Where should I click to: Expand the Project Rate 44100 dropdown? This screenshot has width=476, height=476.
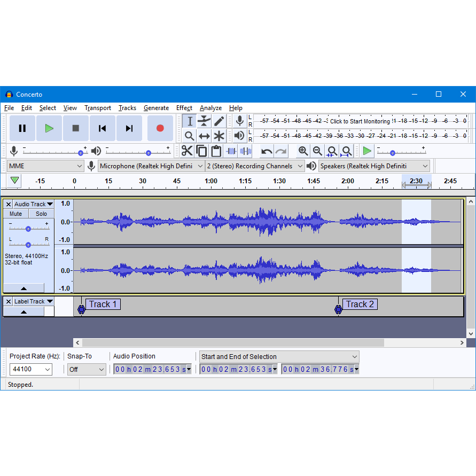pos(31,369)
